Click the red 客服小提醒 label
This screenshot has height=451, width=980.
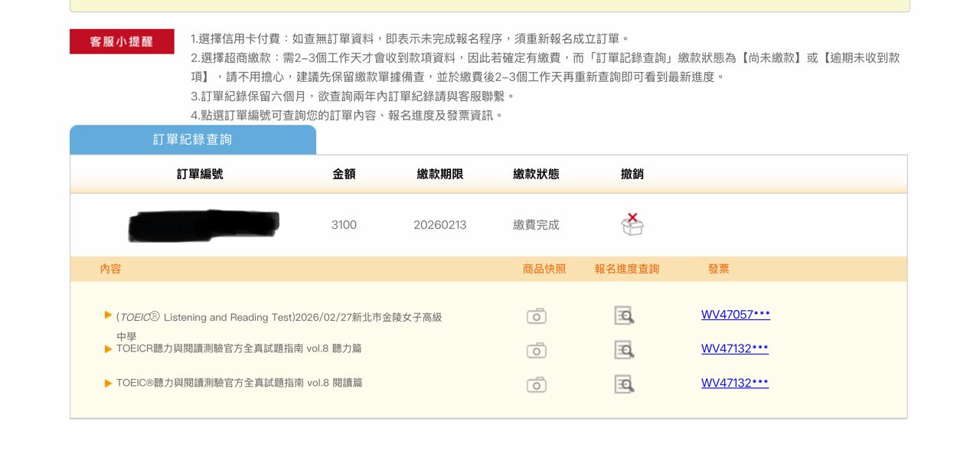coord(122,41)
